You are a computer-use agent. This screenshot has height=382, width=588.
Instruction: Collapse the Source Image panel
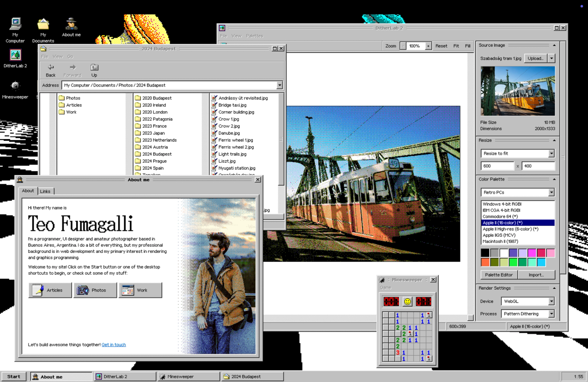(554, 45)
